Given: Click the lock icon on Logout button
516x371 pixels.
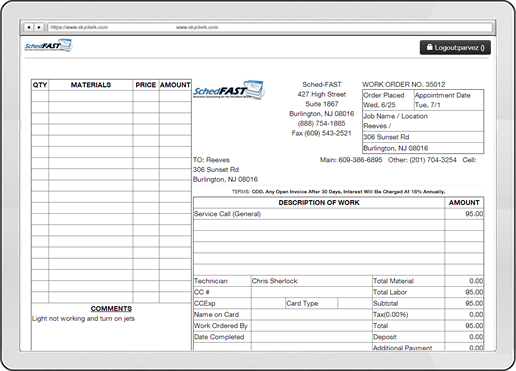Looking at the screenshot, I should pos(430,47).
